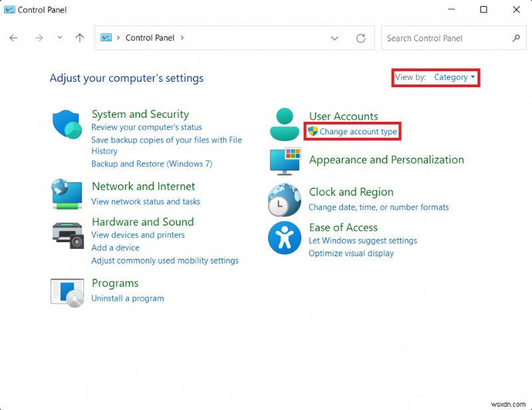Expand the address bar recent locations dropdown

[334, 38]
